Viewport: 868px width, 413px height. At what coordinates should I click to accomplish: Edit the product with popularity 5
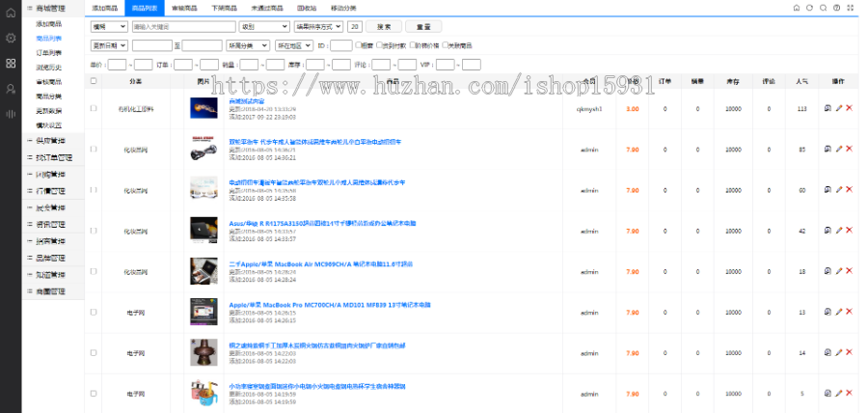pos(839,393)
